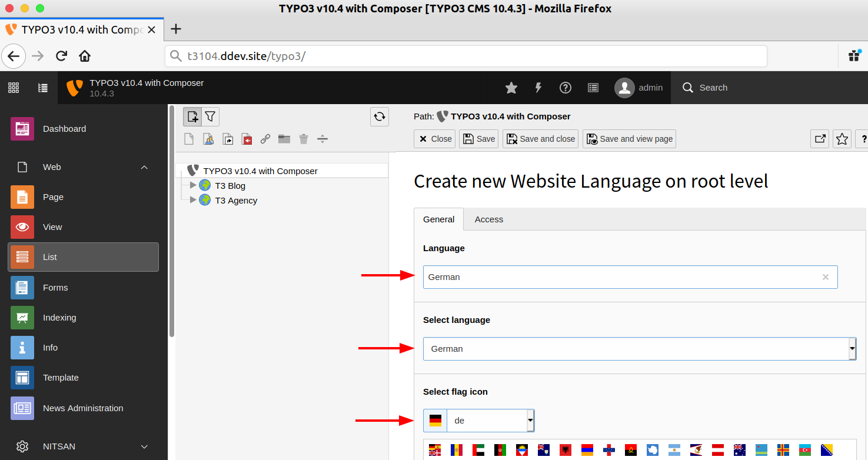Click the lightning bolt to clear caches

538,87
